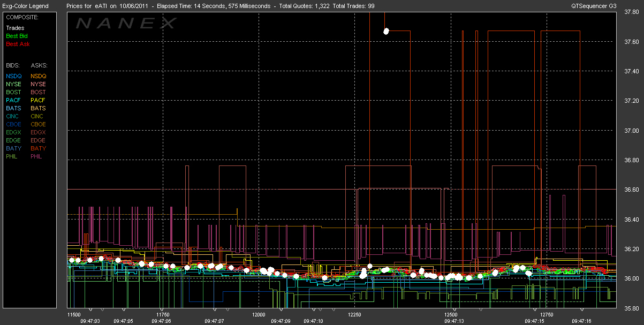
Task: Click CBOE in the ASKS column
Action: (38, 124)
